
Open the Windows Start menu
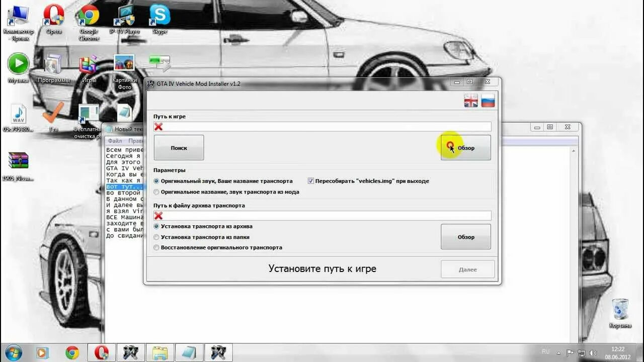pyautogui.click(x=14, y=352)
